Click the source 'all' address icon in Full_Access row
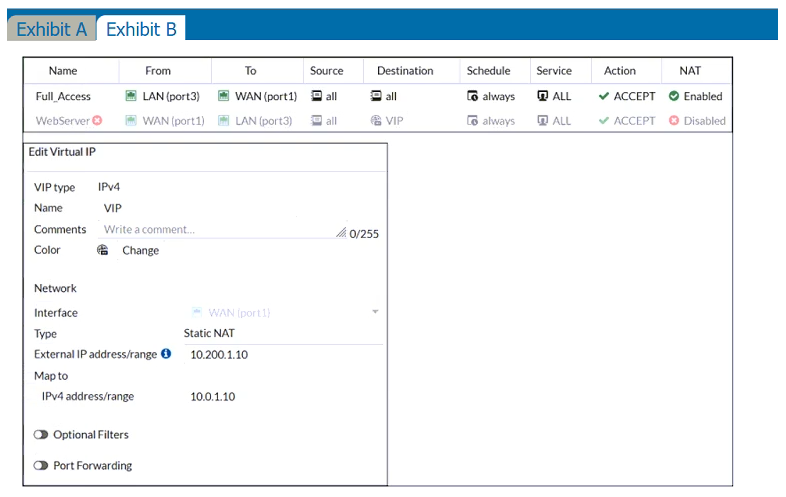 click(x=316, y=96)
